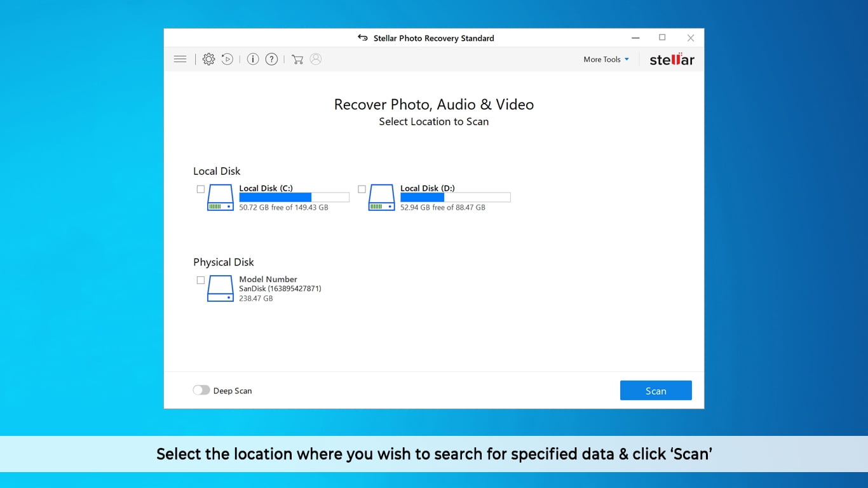Minimize the Stellar Photo Recovery window
This screenshot has height=488, width=868.
(x=635, y=38)
